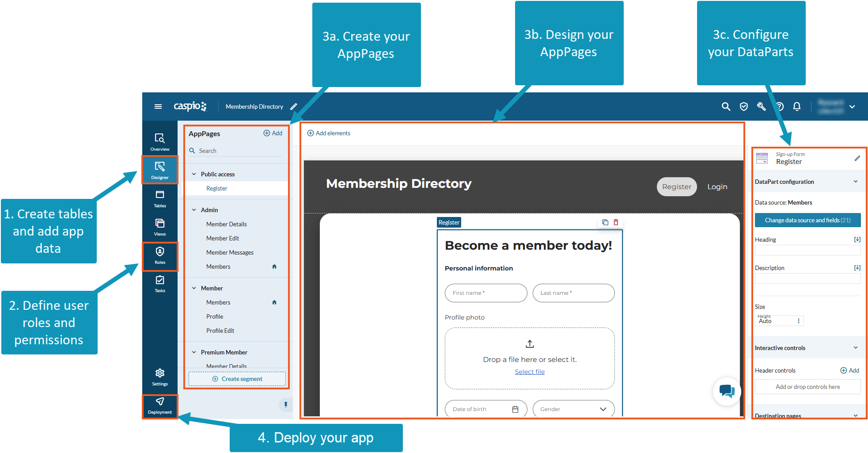Click home icon beside Admin Members

pyautogui.click(x=274, y=266)
